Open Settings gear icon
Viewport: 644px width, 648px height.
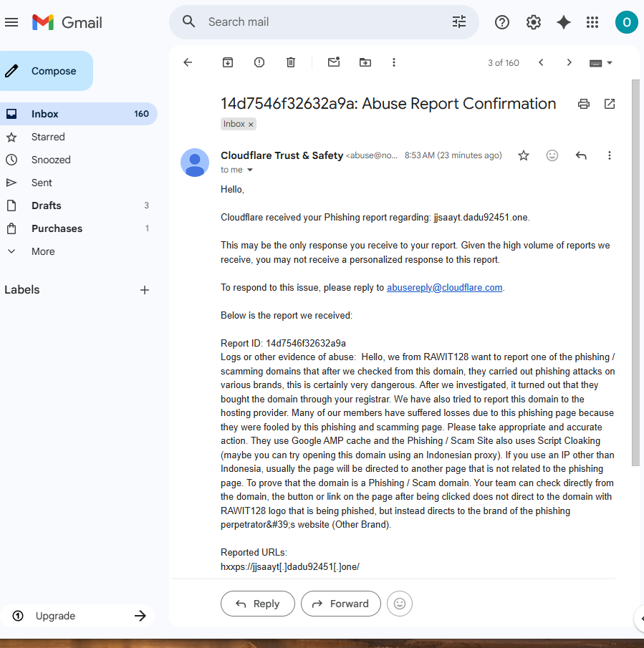click(533, 22)
